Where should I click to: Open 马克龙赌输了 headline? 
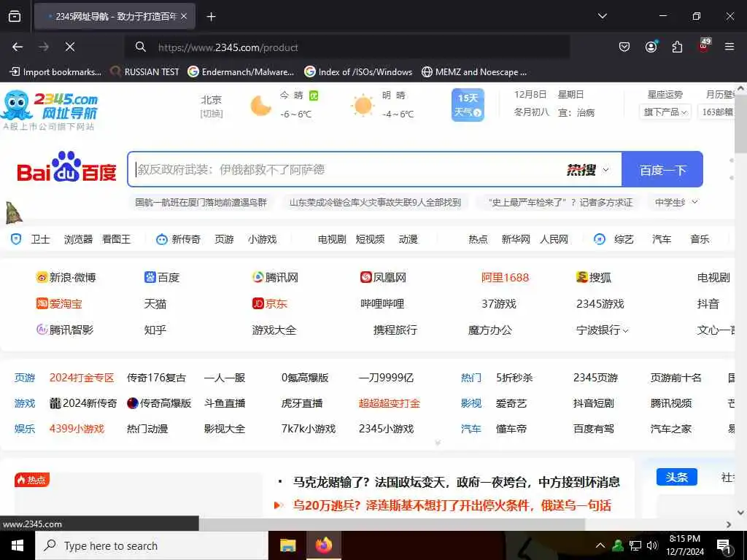[457, 483]
